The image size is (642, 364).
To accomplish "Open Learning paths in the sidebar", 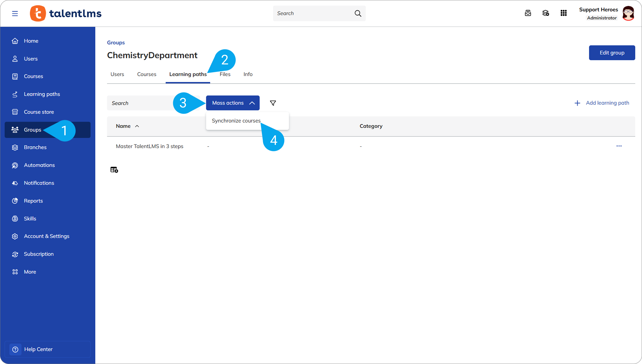I will (x=48, y=94).
